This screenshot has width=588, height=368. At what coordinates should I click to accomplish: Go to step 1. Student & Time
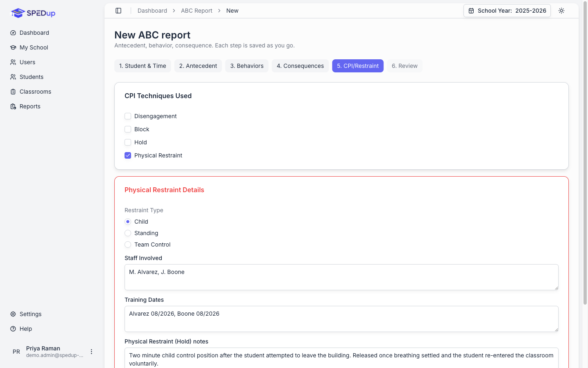(x=143, y=66)
